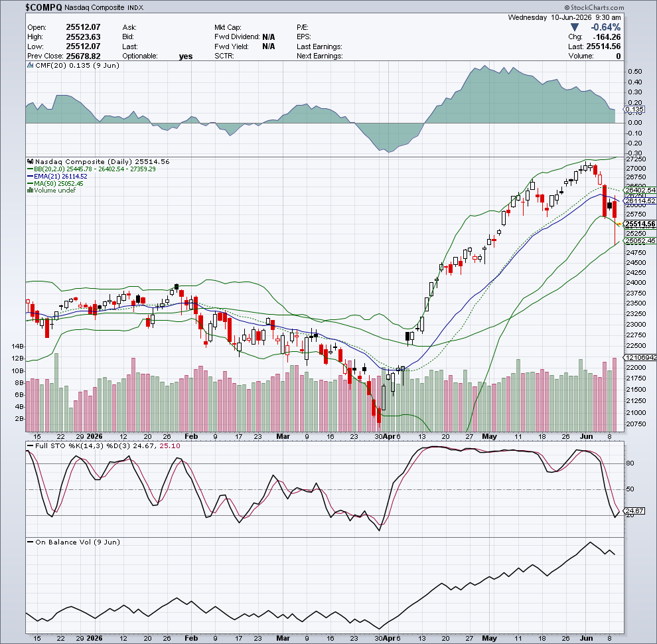Click the High value 25523.63

tap(83, 37)
